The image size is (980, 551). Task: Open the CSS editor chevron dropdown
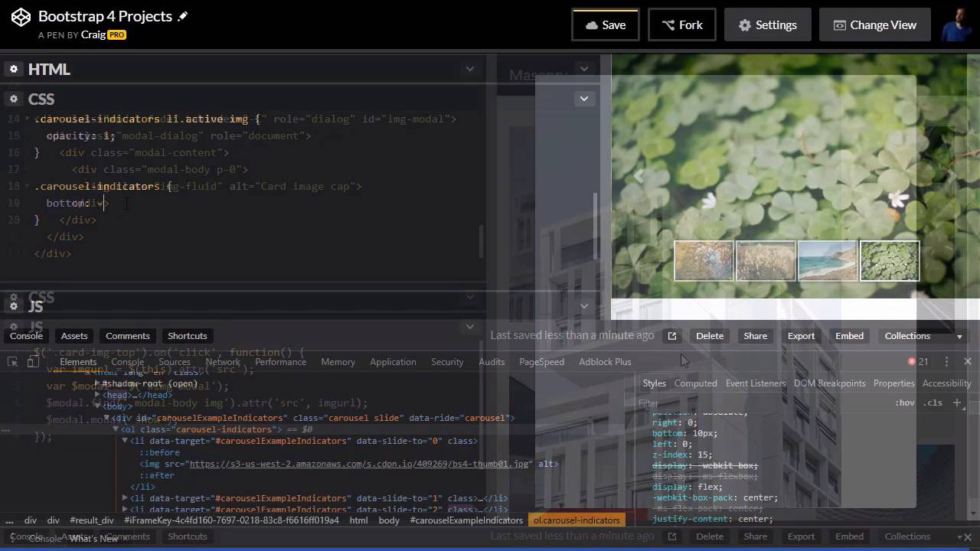pos(584,98)
